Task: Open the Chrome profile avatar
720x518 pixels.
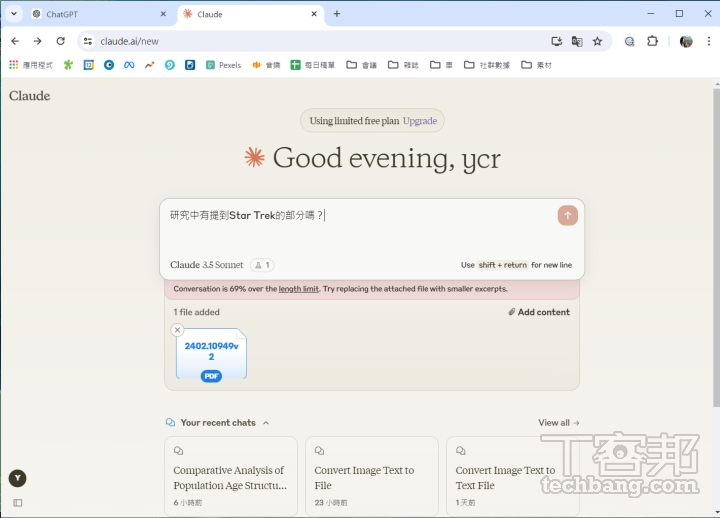Action: (x=686, y=41)
